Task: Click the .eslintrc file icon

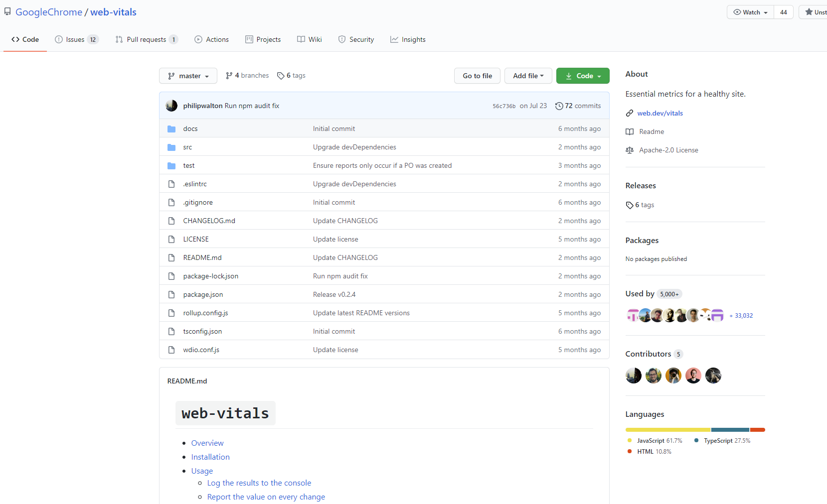Action: click(x=171, y=184)
